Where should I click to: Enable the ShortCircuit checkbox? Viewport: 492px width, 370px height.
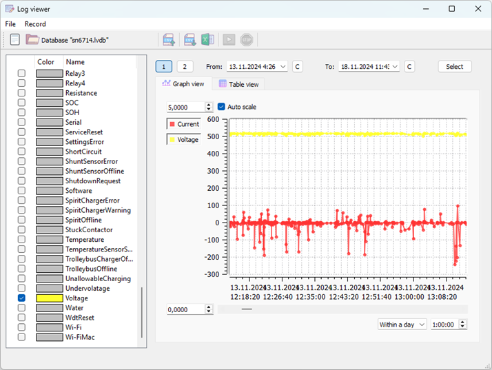point(22,151)
